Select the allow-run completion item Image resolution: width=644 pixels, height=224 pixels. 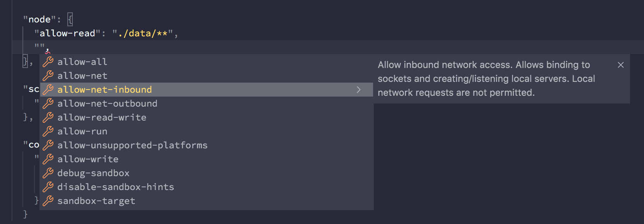82,131
